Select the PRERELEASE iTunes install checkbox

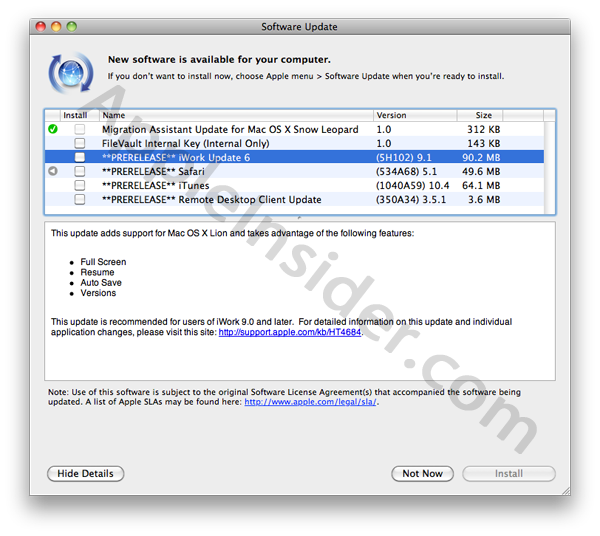[80, 185]
